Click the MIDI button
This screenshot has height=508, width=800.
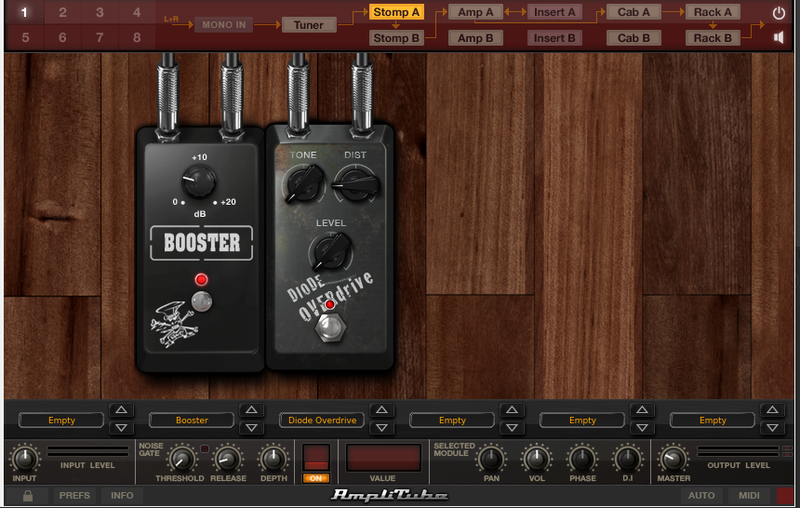click(x=749, y=495)
